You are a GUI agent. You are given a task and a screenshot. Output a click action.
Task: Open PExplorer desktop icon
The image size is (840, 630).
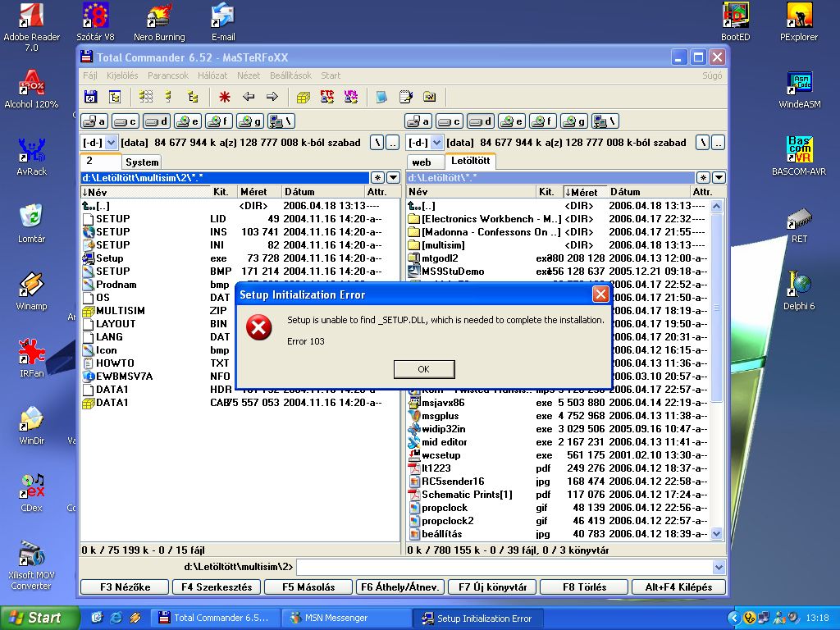[x=799, y=21]
